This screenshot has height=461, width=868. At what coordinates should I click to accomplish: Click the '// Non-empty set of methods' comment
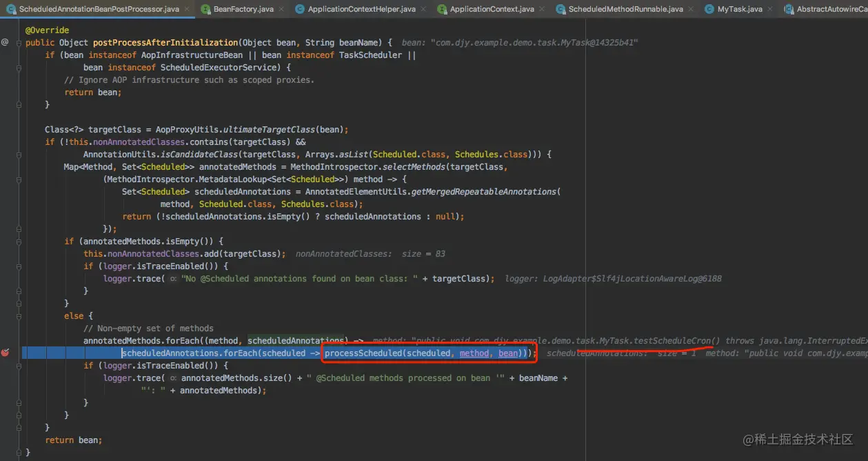click(x=148, y=328)
